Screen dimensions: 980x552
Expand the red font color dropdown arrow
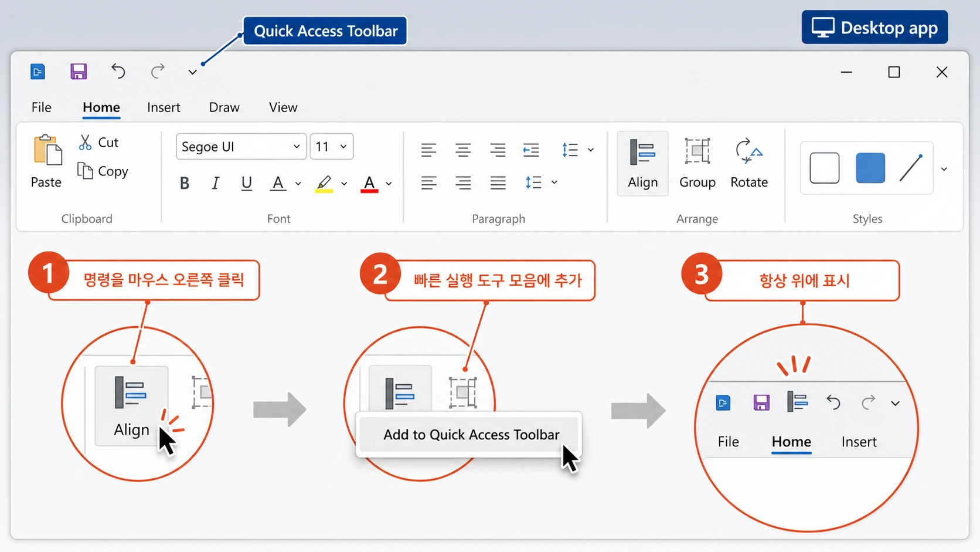point(389,184)
